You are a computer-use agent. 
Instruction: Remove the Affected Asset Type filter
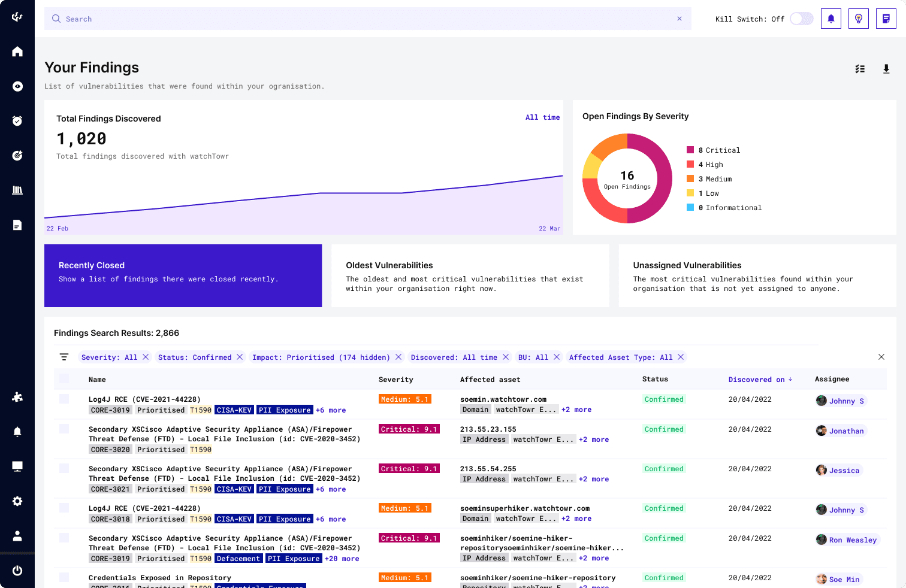[681, 357]
